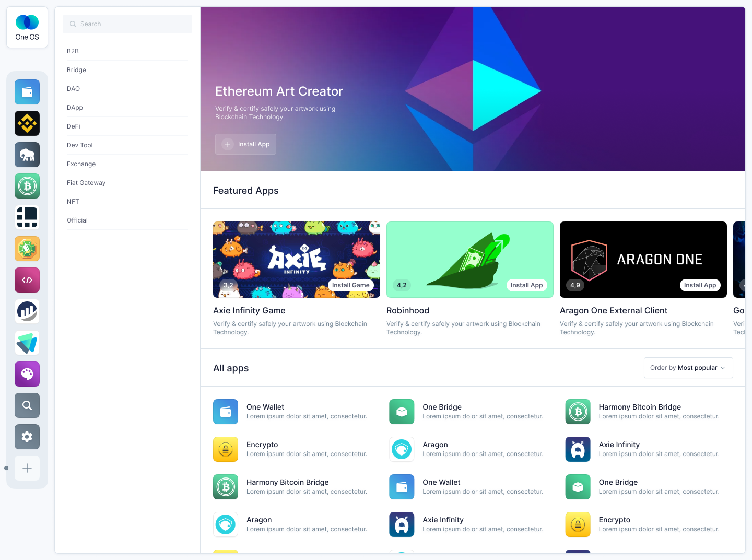
Task: Open the bar chart dock icon
Action: [x=27, y=311]
